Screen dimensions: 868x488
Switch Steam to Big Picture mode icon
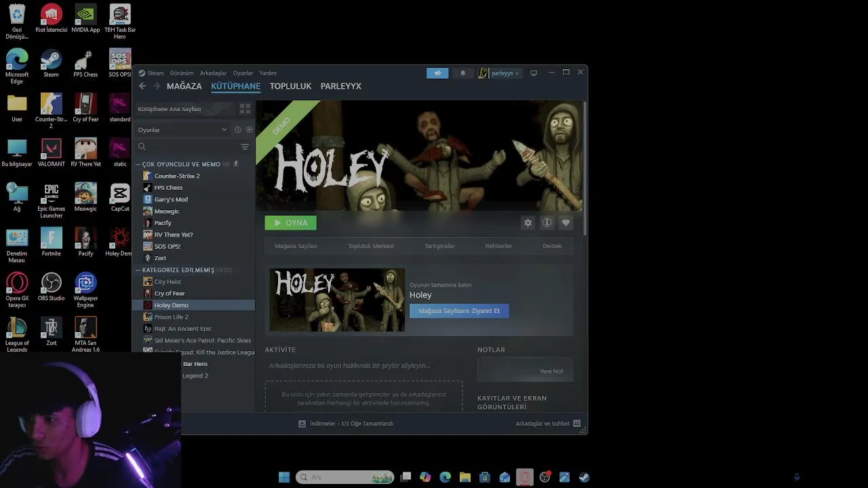(x=534, y=73)
